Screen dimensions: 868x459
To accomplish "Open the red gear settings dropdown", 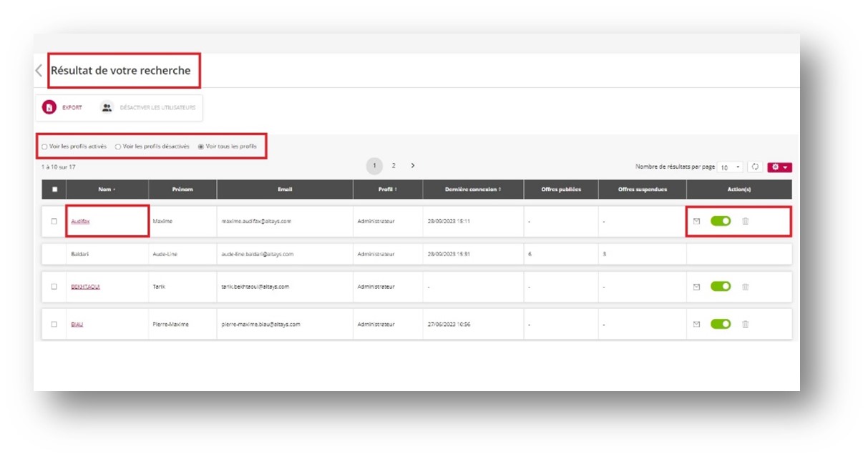I will (779, 167).
